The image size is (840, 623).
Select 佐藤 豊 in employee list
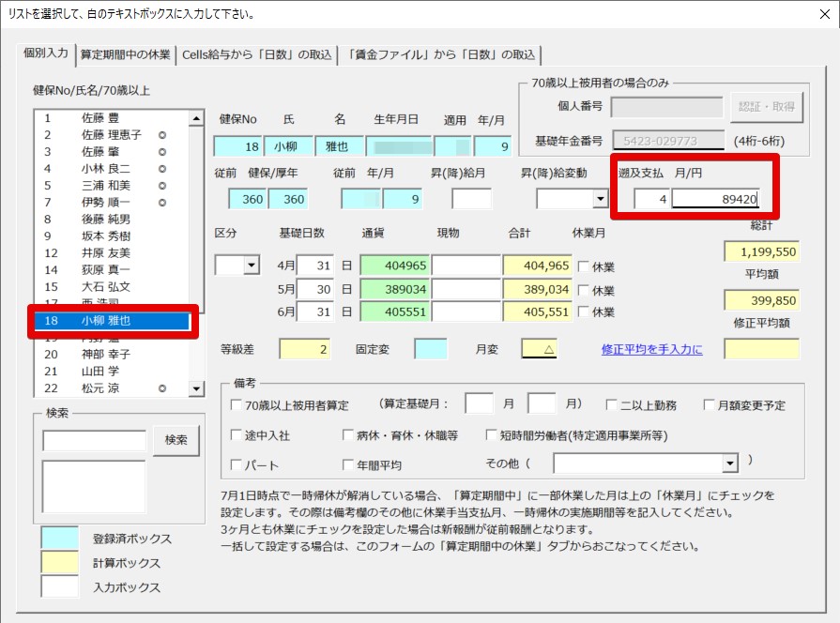pyautogui.click(x=111, y=118)
